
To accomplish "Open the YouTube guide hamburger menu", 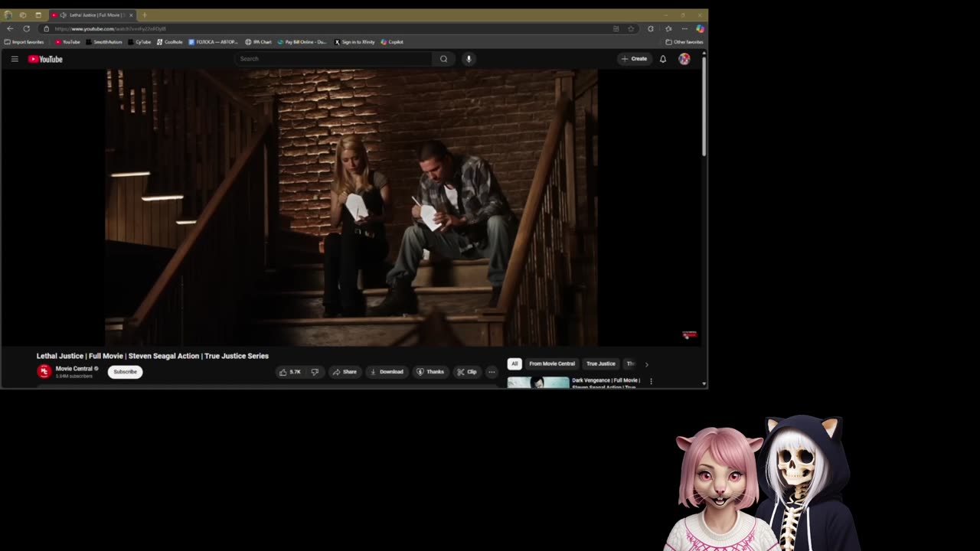I will (x=15, y=59).
